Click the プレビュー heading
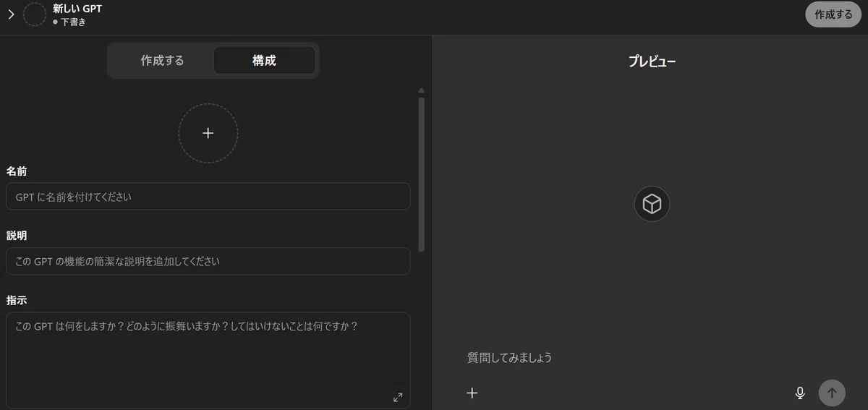Viewport: 868px width, 410px height. [652, 61]
